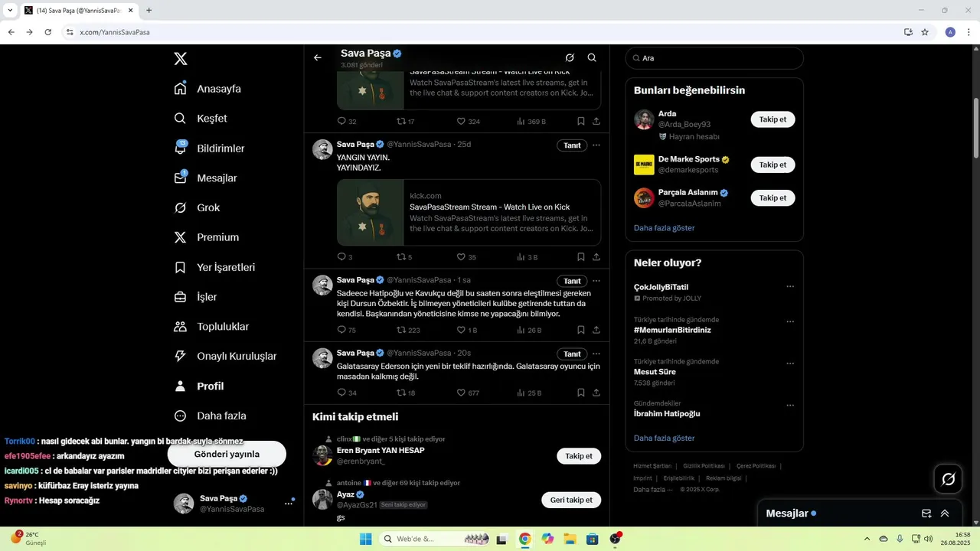Screen dimensions: 980x551
Task: Like the Ederson tweet
Action: pos(461,393)
